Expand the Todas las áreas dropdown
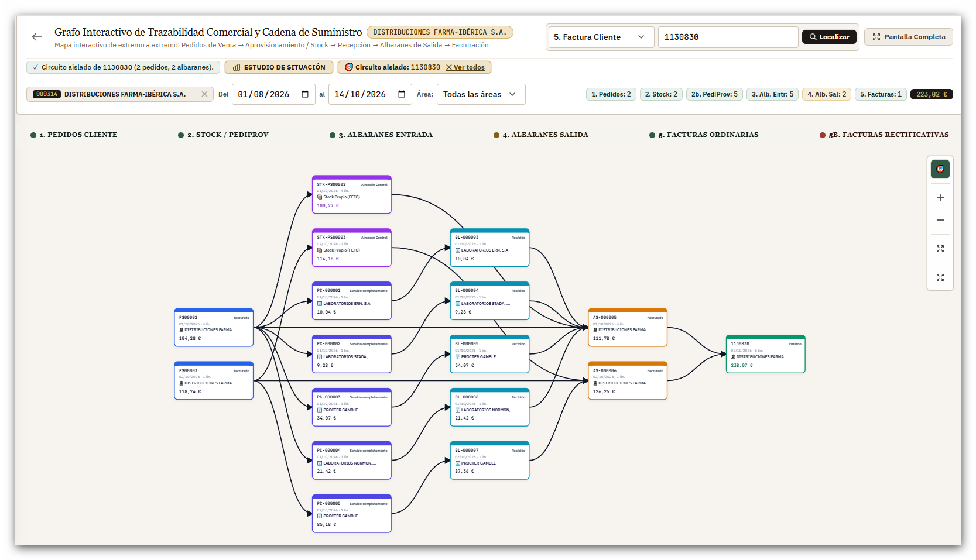Image resolution: width=976 pixels, height=560 pixels. 481,94
